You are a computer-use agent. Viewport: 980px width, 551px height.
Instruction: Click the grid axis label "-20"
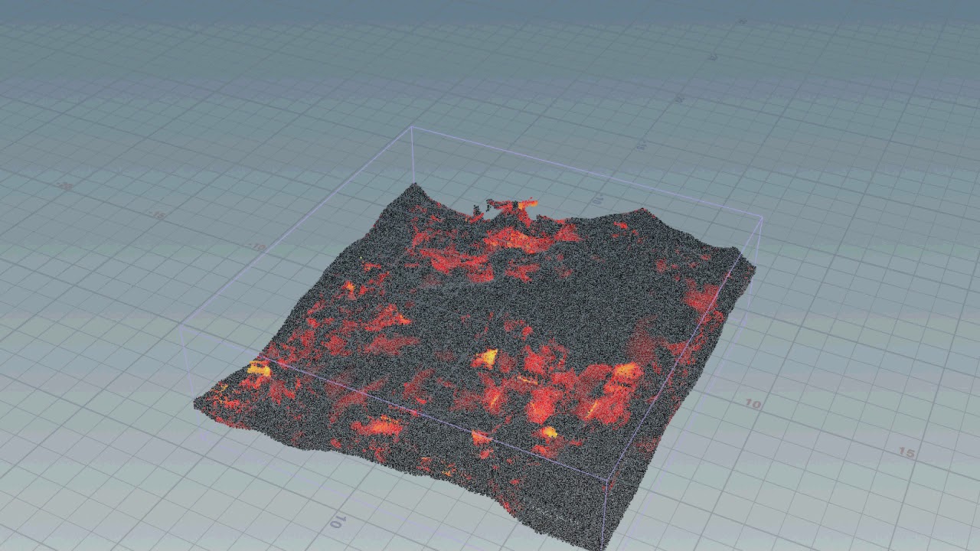tap(66, 186)
